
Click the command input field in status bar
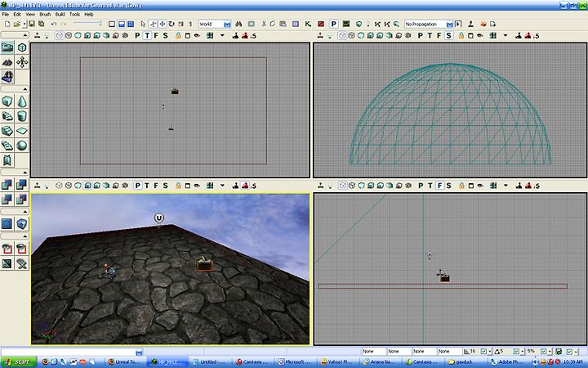click(x=69, y=352)
